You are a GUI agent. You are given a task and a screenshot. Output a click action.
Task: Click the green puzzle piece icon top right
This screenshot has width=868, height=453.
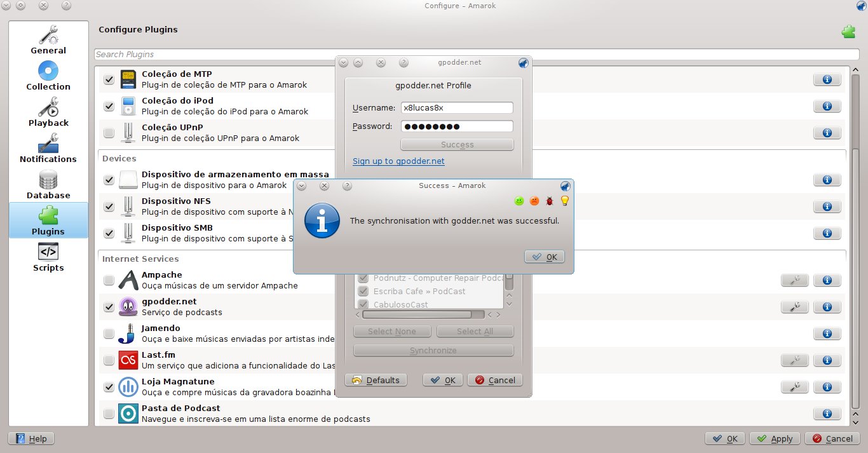(x=848, y=32)
